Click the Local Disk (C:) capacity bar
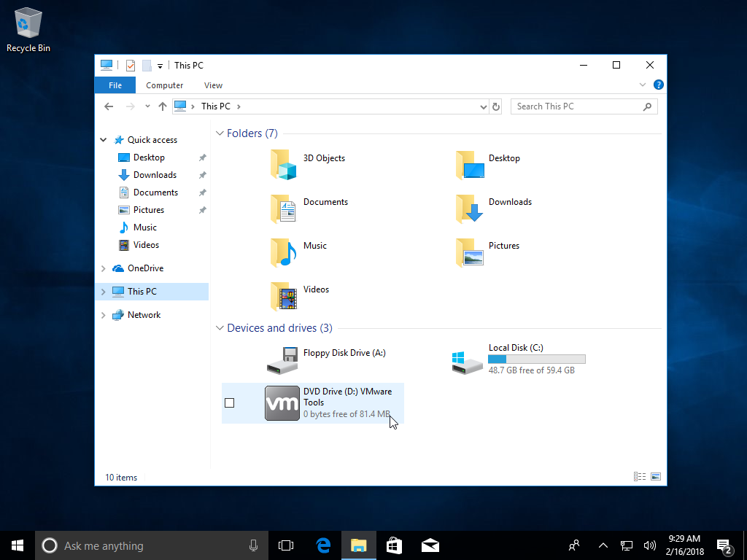 [x=536, y=359]
